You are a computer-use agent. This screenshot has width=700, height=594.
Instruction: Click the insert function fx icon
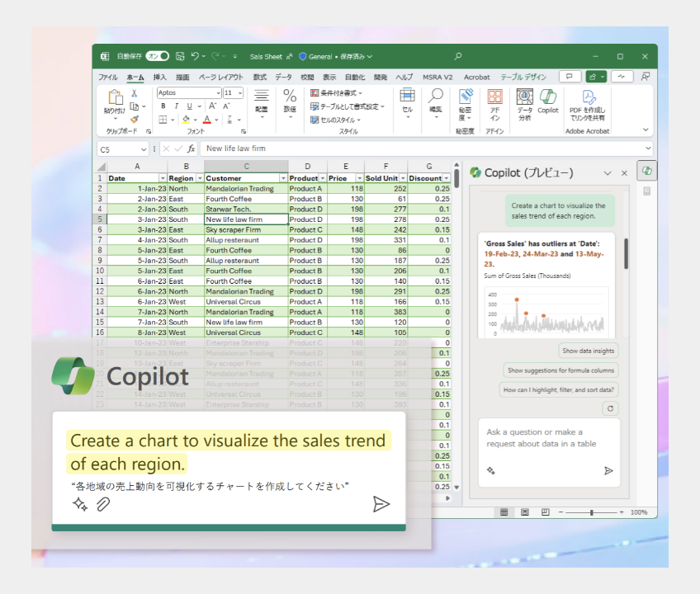pyautogui.click(x=192, y=148)
